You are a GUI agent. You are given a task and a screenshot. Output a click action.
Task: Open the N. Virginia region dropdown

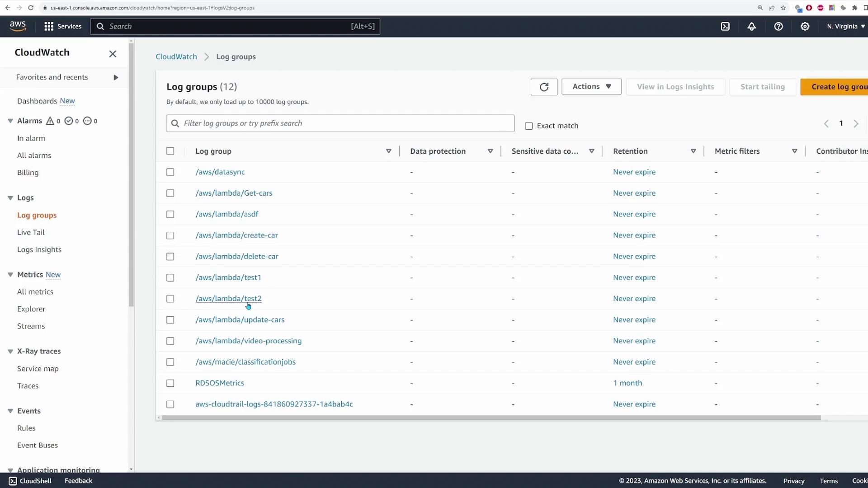pyautogui.click(x=845, y=26)
